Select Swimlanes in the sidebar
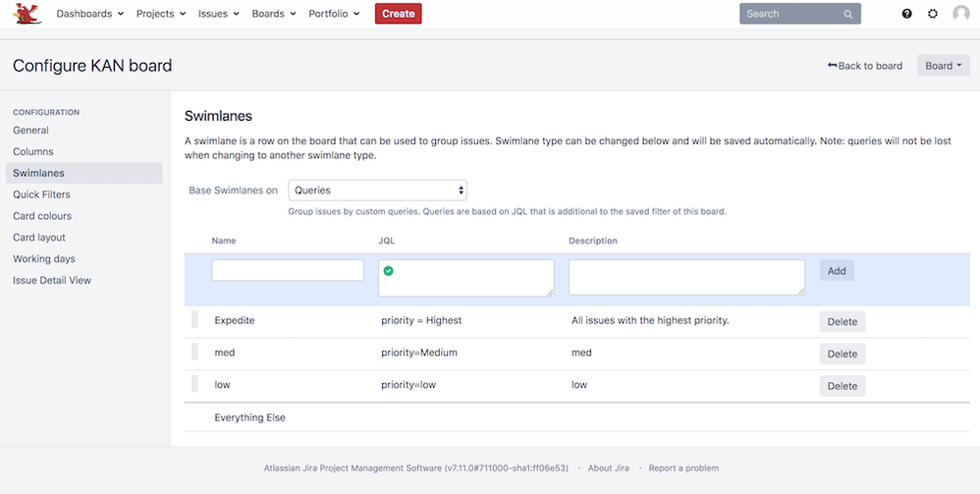 tap(83, 173)
